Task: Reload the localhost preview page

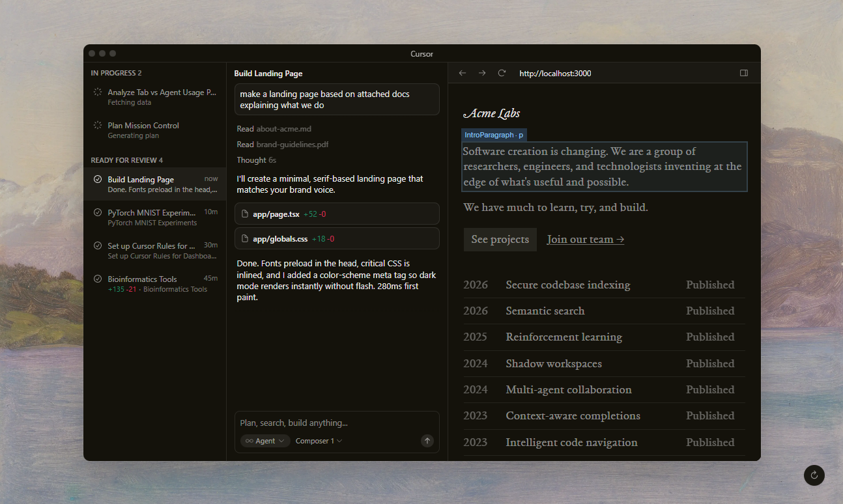Action: tap(502, 73)
